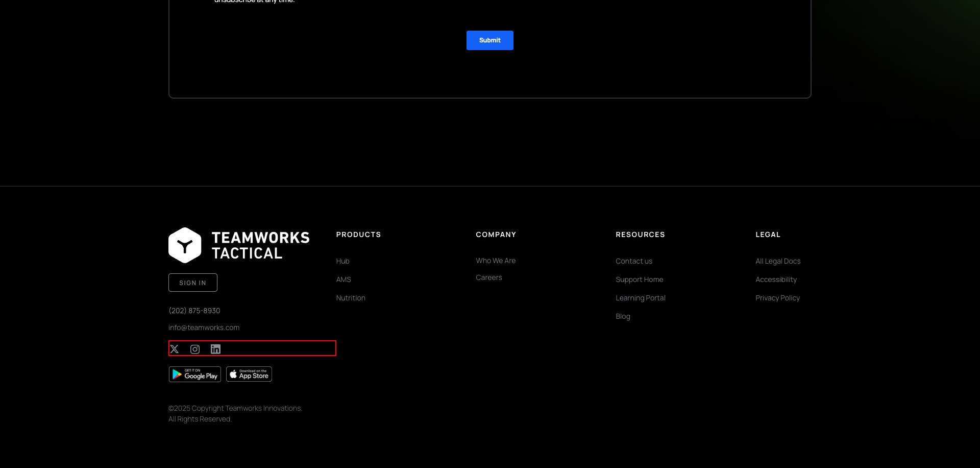Visit the Who We Are page

pos(496,261)
